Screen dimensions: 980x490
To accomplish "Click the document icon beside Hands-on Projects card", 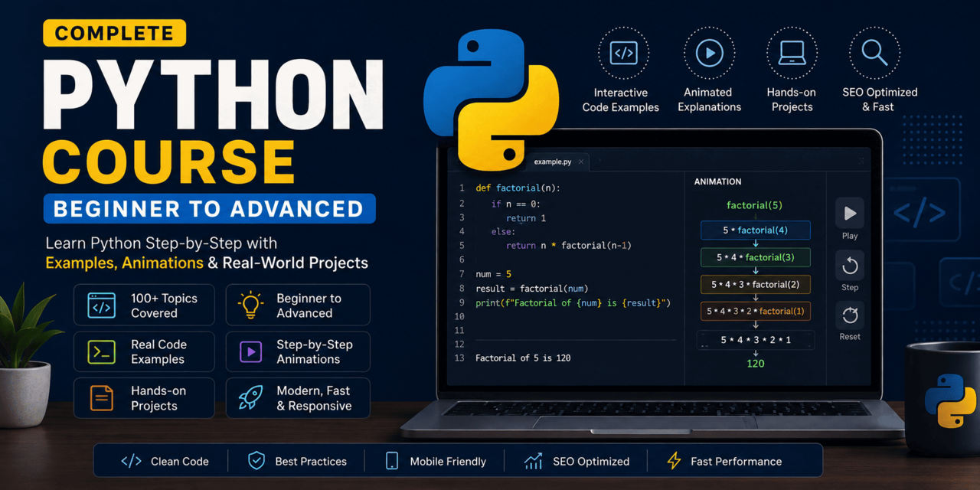I will 102,398.
